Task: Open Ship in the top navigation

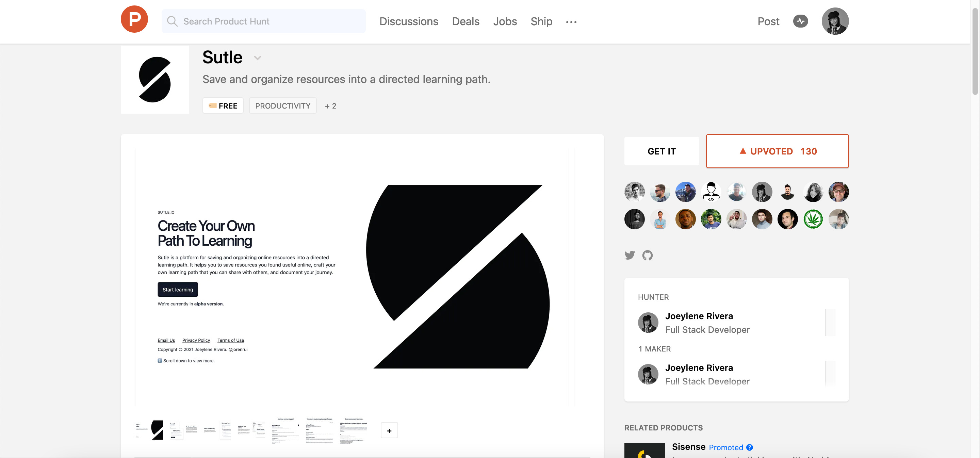Action: 541,21
